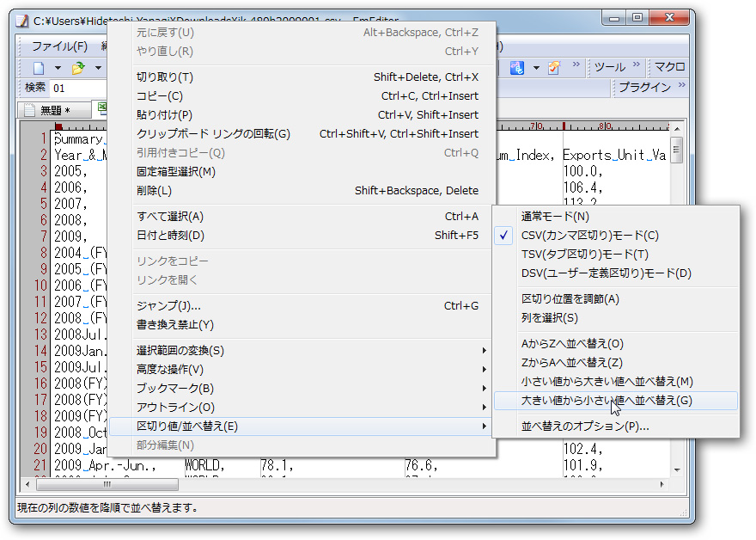Expand アウトライン(O) submenu

pos(302,408)
